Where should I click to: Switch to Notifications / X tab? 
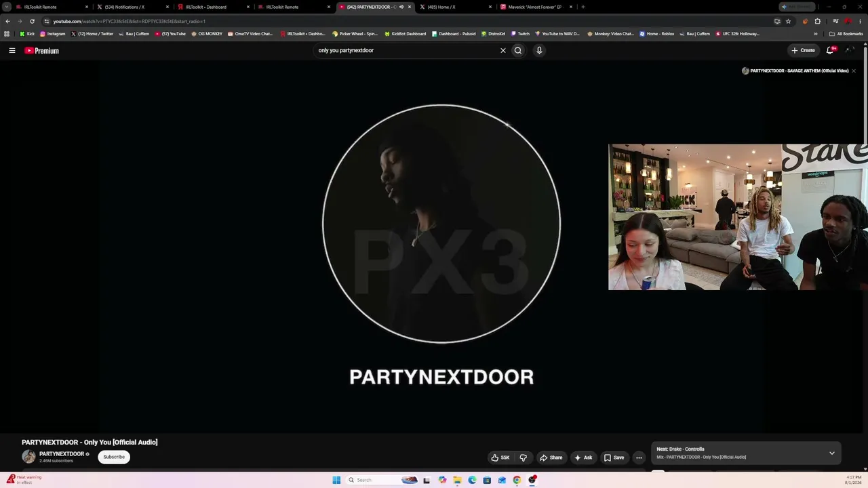(133, 7)
